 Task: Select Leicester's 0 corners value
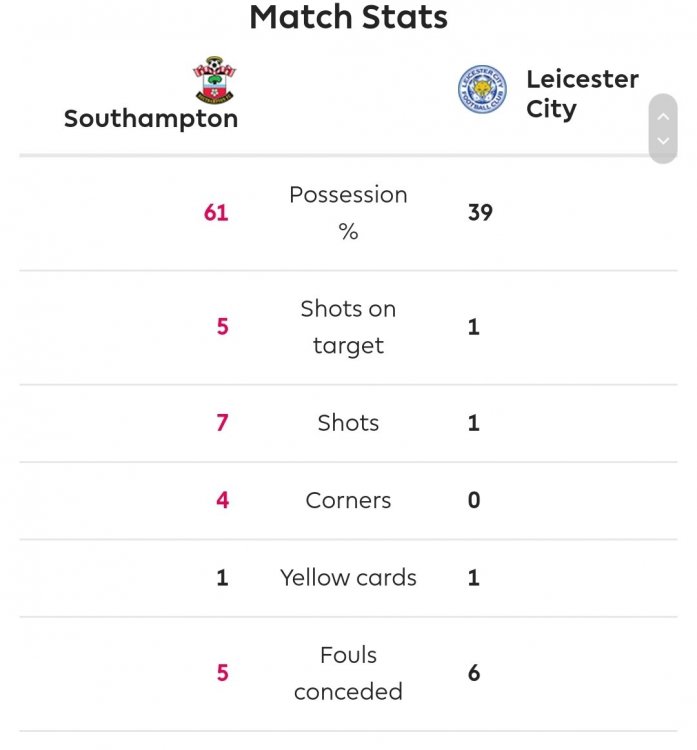pos(474,500)
